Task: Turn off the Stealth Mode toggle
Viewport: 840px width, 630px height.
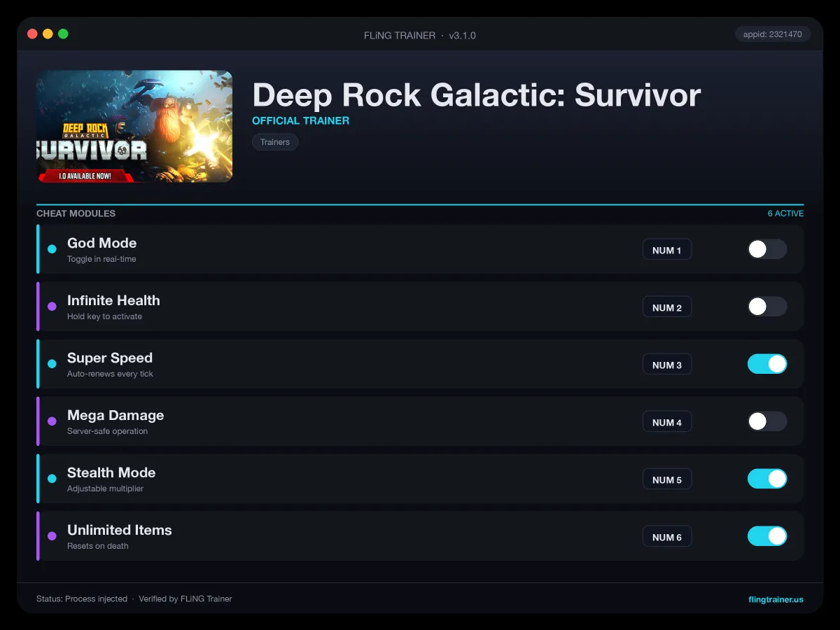Action: point(767,479)
